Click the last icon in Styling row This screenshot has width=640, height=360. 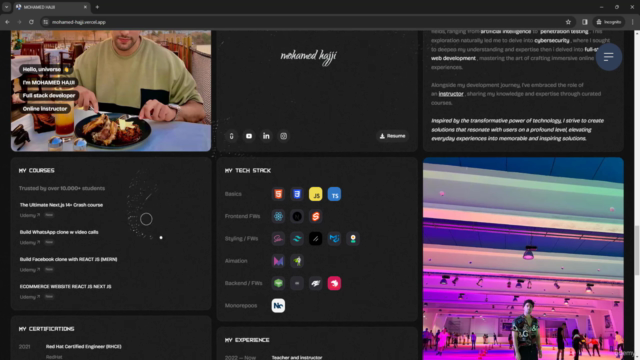[353, 239]
